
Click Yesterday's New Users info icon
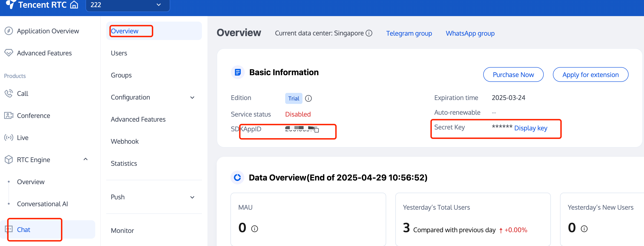pos(584,229)
